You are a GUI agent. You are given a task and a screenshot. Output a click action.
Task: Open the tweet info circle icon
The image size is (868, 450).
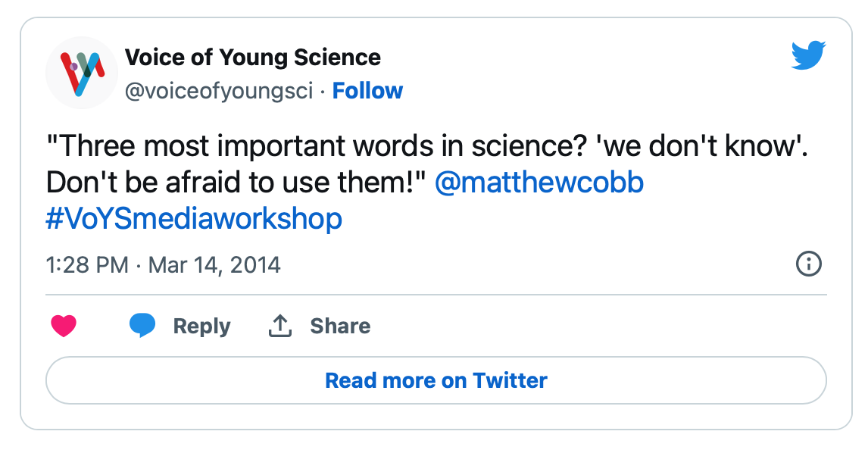(x=809, y=264)
